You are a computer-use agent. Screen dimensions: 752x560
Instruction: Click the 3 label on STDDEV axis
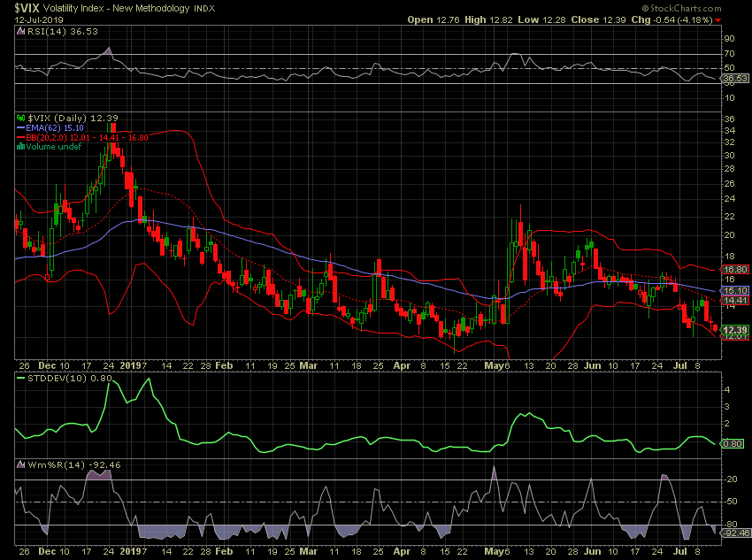(727, 407)
